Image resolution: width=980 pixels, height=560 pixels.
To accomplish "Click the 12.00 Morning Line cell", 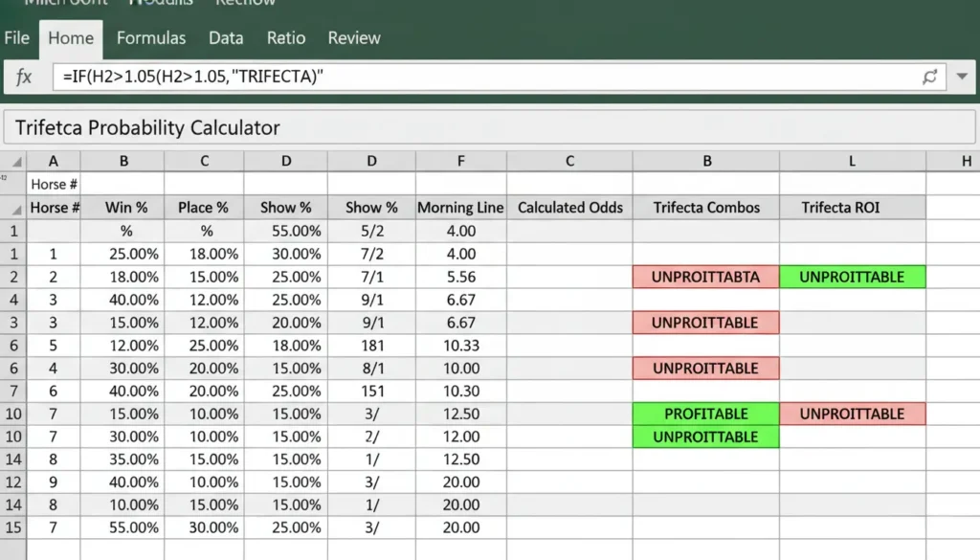I will (460, 437).
